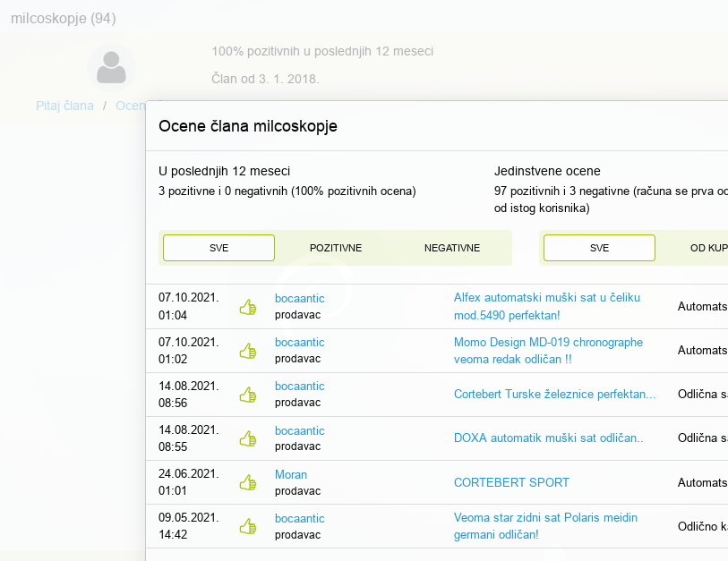Viewport: 728px width, 561px height.
Task: View the Moran user profile
Action: pyautogui.click(x=291, y=474)
